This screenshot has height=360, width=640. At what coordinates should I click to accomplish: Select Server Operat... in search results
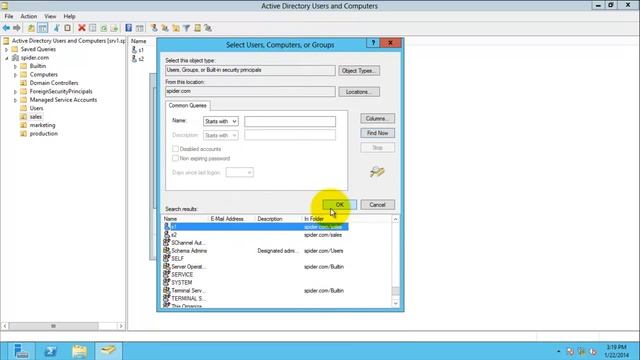tap(189, 267)
